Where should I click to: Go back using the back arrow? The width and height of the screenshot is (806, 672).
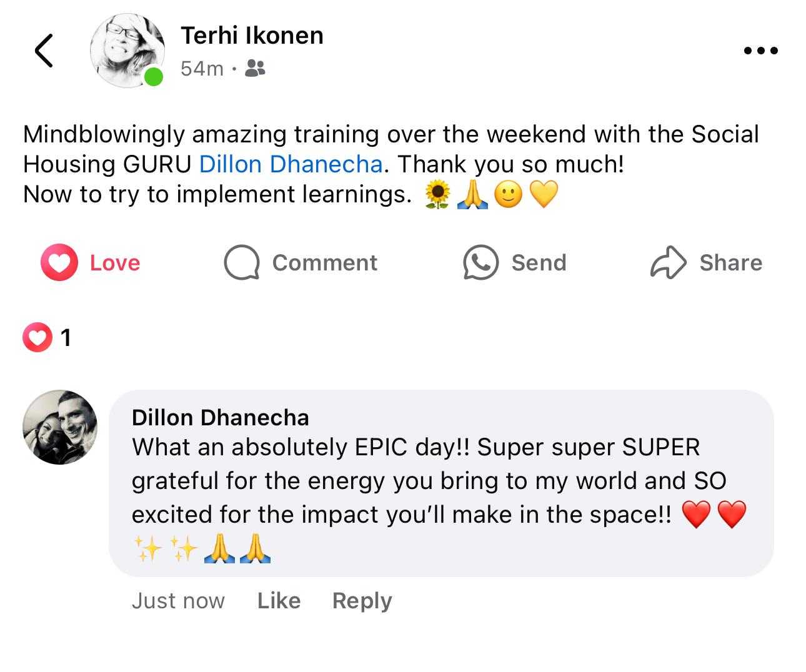click(44, 51)
